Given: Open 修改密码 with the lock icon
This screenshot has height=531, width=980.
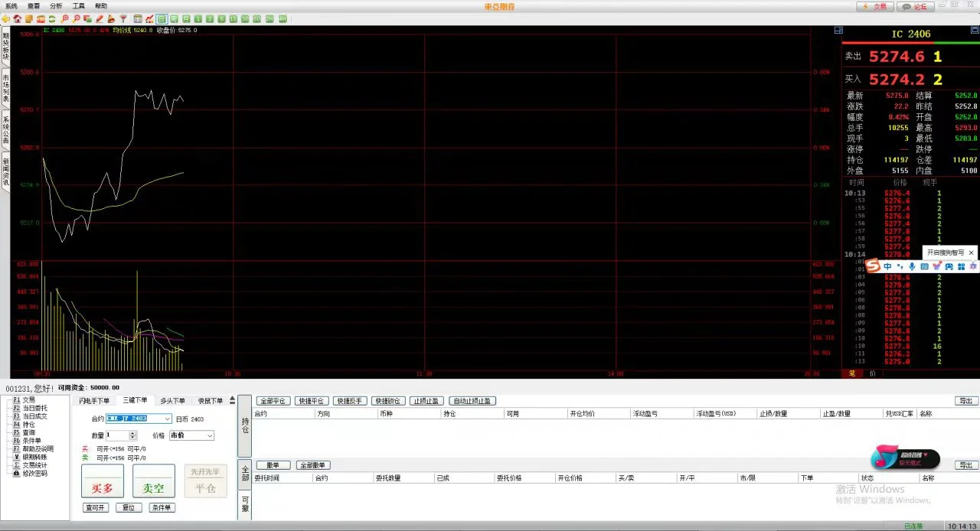Looking at the screenshot, I should [30, 474].
